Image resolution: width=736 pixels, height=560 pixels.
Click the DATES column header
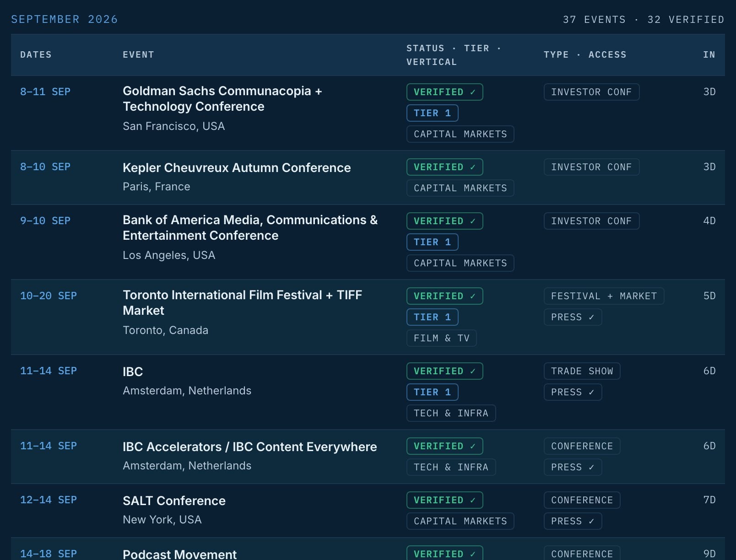click(x=36, y=54)
